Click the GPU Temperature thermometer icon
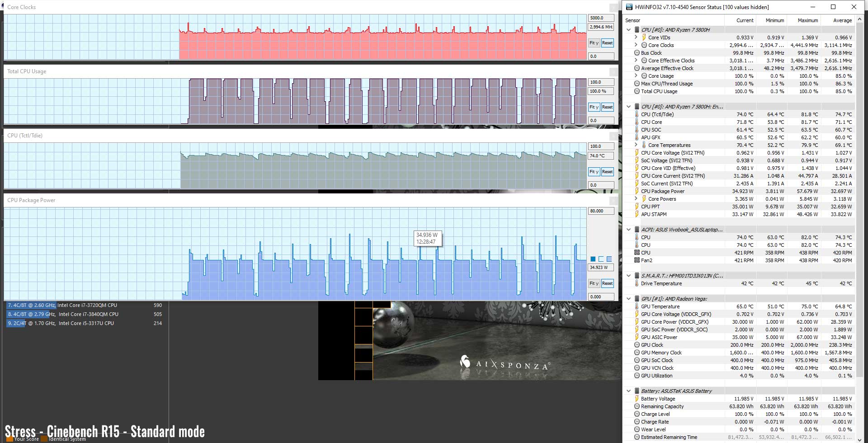Viewport: 868px width, 443px height. coord(637,306)
